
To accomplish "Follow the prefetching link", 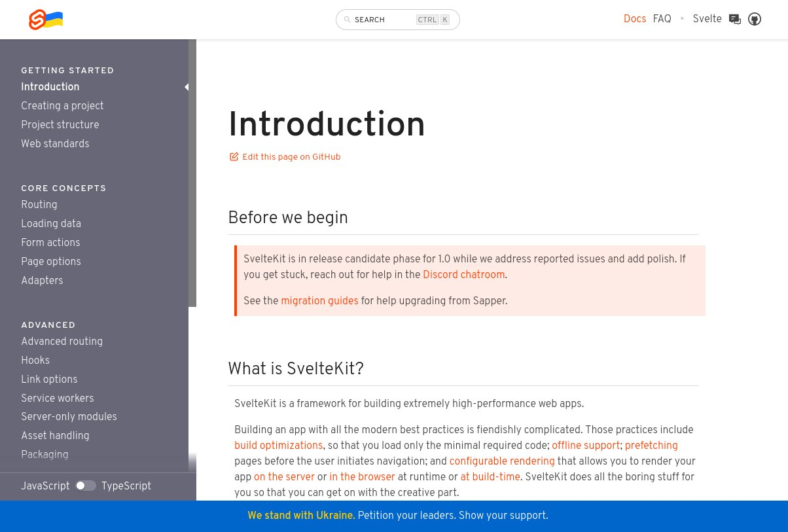I will (651, 446).
